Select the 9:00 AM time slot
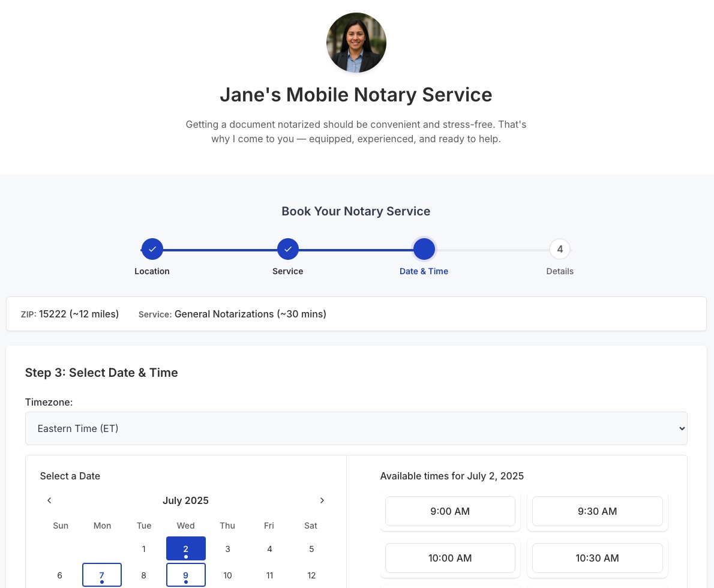Viewport: 714px width, 588px height. pos(450,511)
